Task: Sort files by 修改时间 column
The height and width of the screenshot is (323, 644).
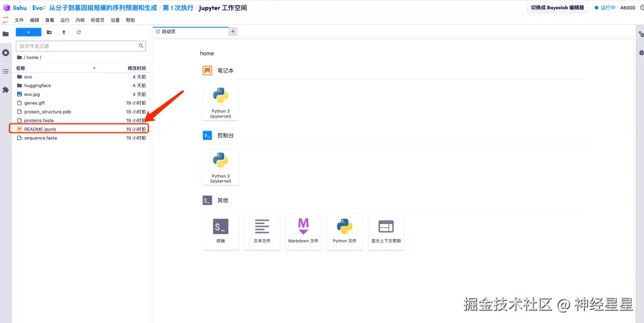Action: pyautogui.click(x=137, y=68)
